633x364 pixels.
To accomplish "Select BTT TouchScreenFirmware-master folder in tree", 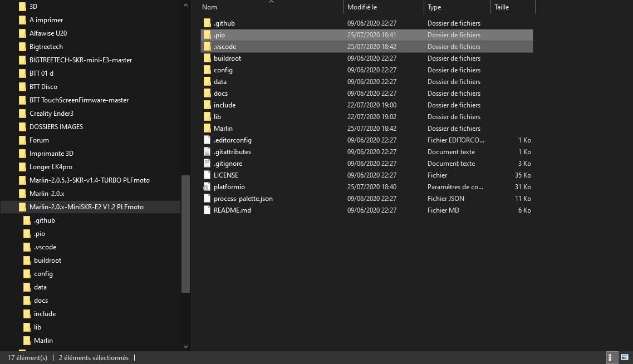I will point(79,100).
